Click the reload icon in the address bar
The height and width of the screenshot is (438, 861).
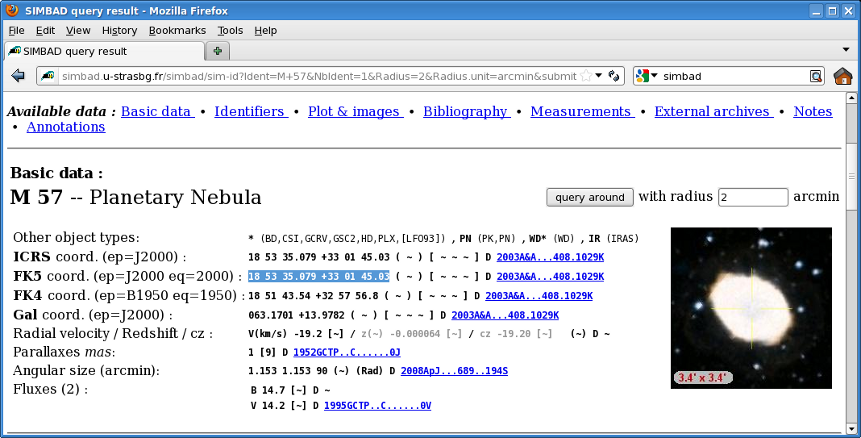tap(614, 76)
